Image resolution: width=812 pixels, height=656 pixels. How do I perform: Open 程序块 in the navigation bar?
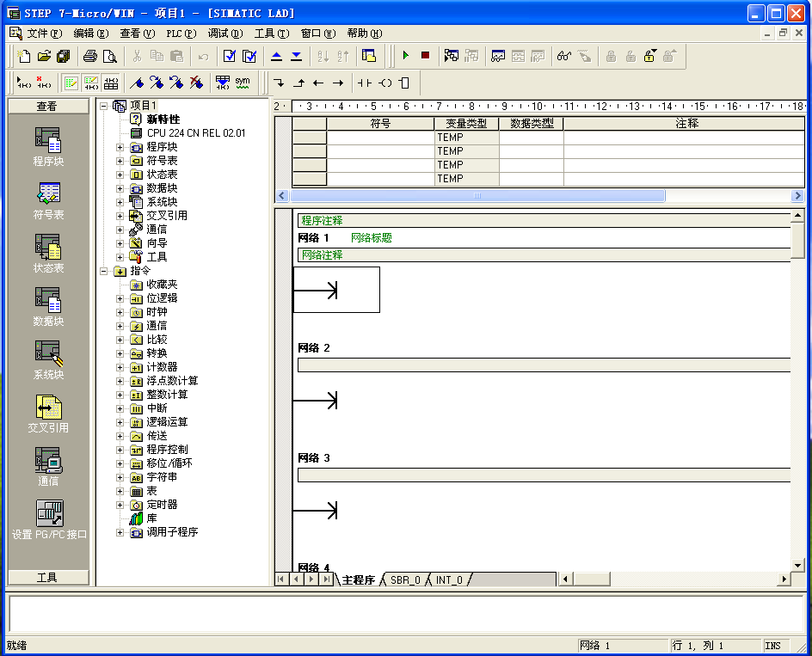click(x=48, y=146)
